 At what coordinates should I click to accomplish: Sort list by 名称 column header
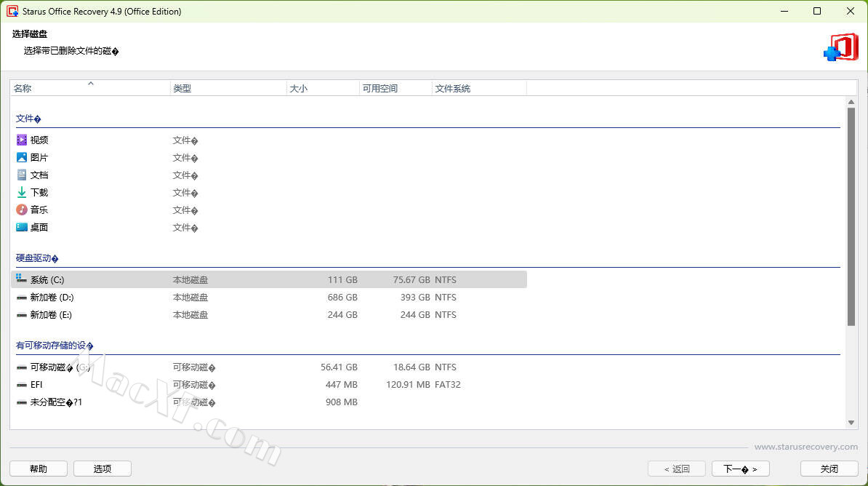point(89,88)
